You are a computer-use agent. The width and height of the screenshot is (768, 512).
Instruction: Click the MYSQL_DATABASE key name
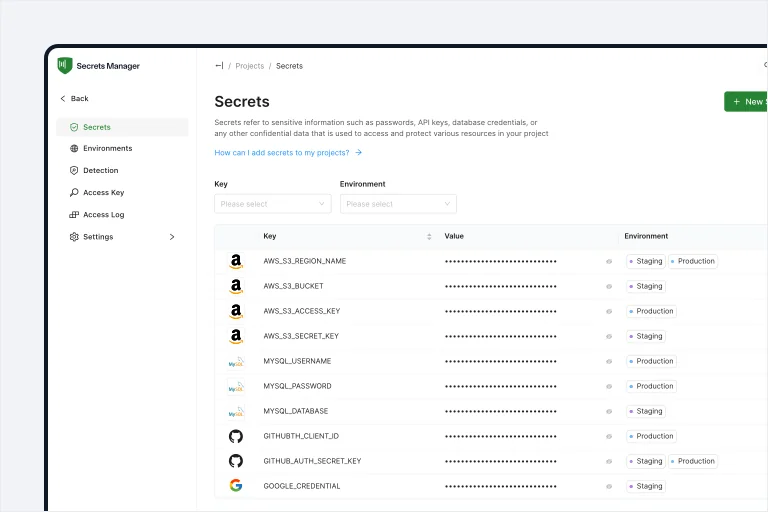[296, 411]
